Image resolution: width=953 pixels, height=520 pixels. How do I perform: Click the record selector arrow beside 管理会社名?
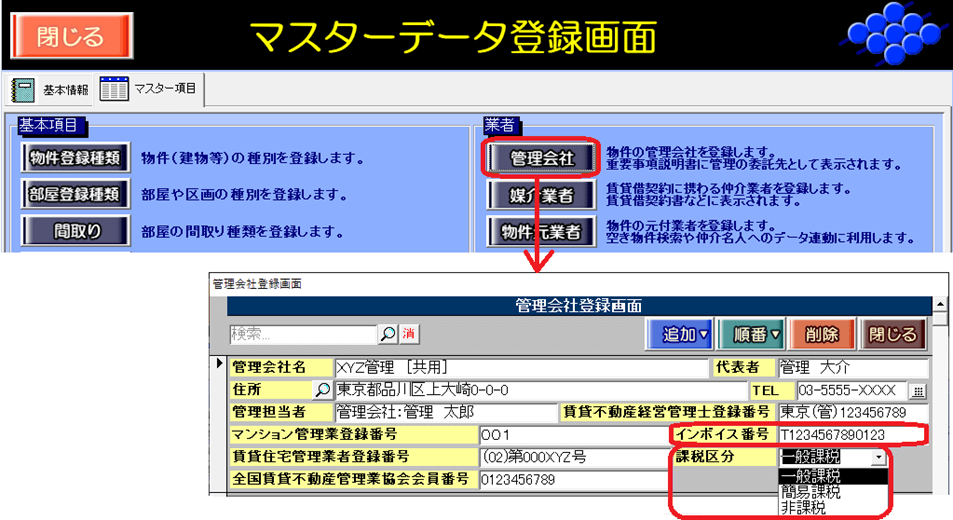pos(220,365)
